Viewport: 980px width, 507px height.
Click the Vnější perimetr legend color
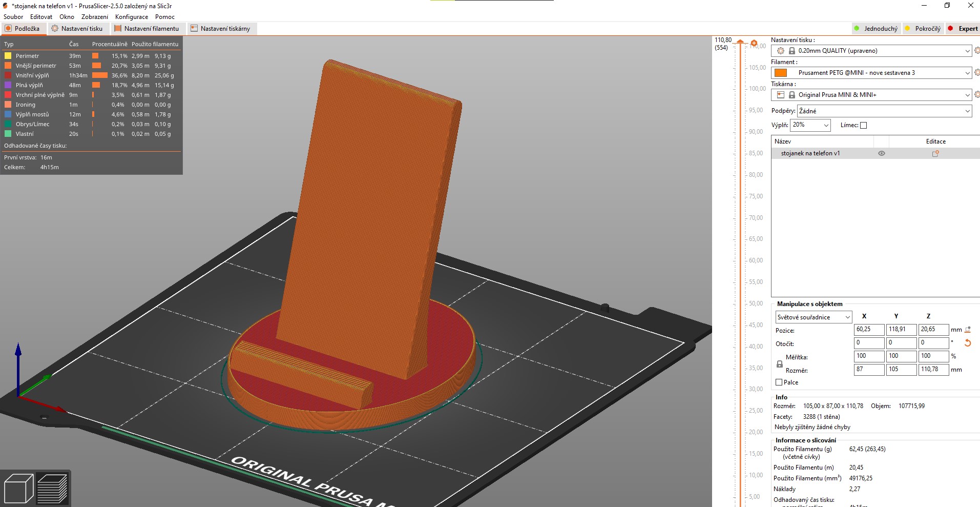click(8, 66)
